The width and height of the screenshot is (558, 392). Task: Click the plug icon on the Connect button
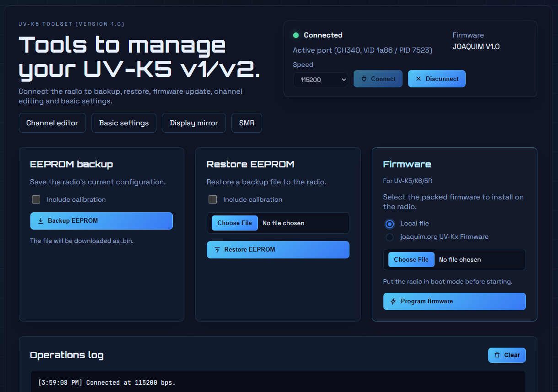click(365, 79)
